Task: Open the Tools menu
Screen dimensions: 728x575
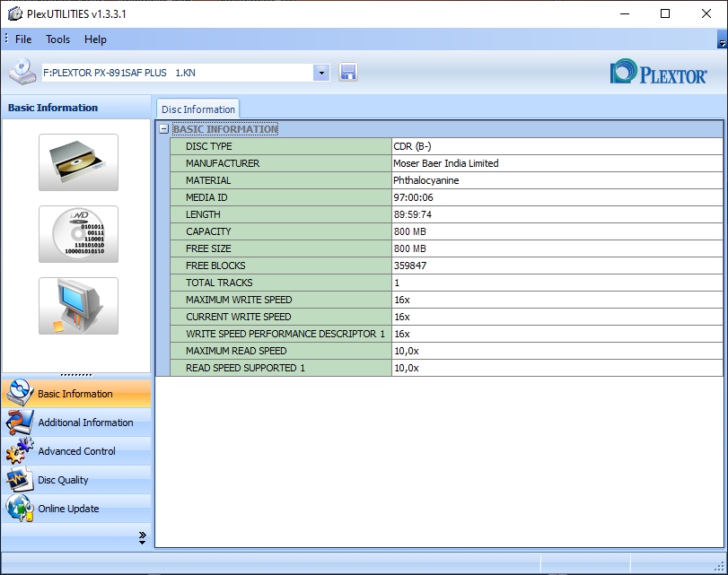Action: [x=57, y=39]
